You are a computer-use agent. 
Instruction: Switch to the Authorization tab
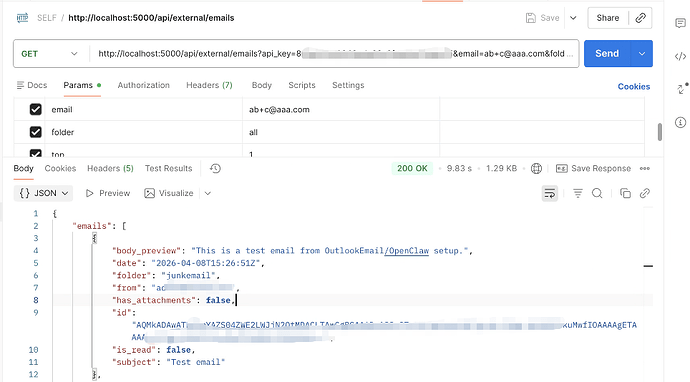pos(143,85)
